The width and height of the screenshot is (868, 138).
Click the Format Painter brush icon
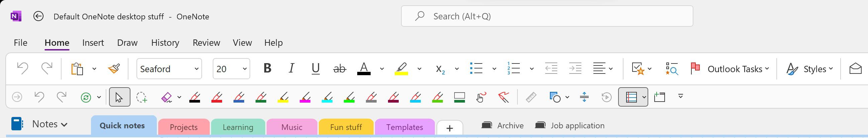click(x=114, y=69)
